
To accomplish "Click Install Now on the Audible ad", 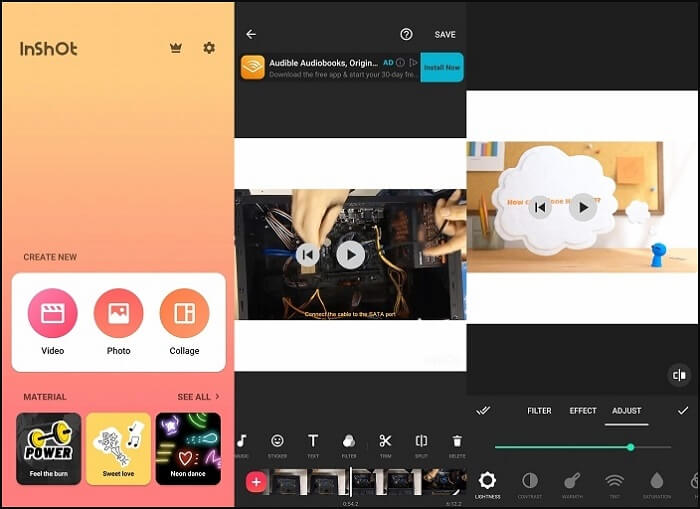I will point(441,67).
